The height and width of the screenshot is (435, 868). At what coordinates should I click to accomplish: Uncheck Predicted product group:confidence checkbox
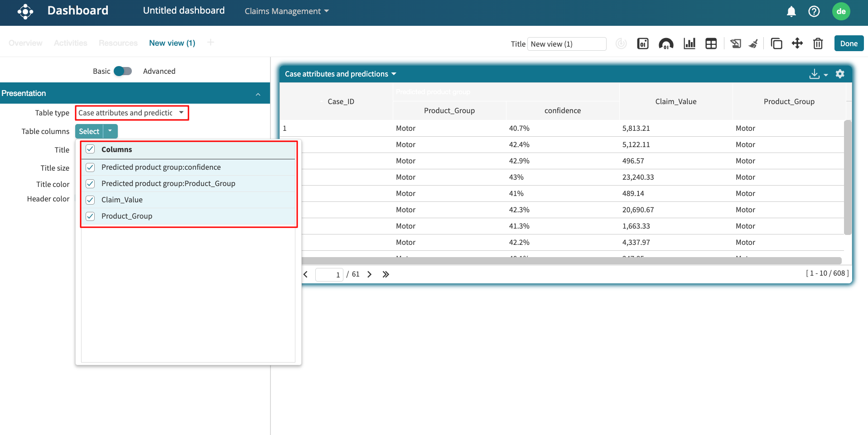[90, 167]
